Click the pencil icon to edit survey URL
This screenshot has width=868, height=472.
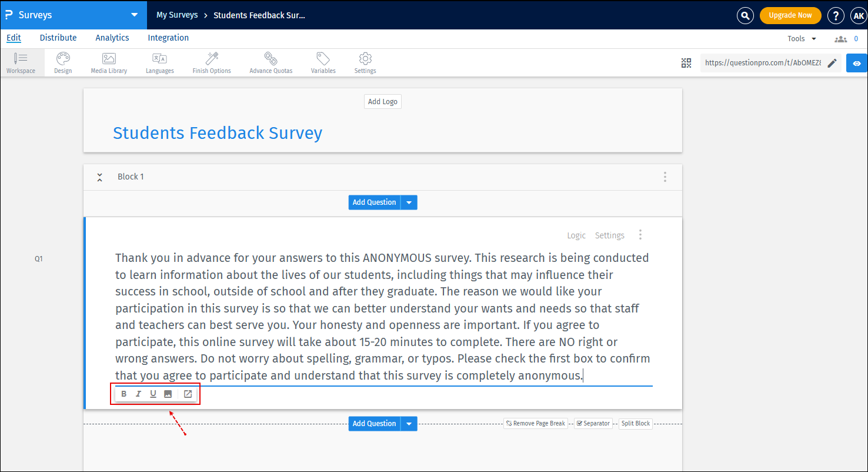[x=832, y=63]
